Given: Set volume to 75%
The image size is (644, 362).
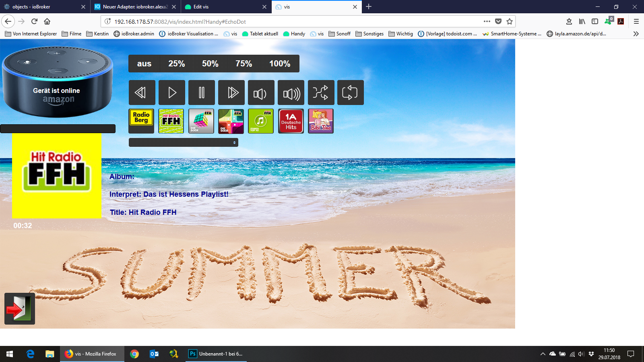Looking at the screenshot, I should pyautogui.click(x=244, y=64).
